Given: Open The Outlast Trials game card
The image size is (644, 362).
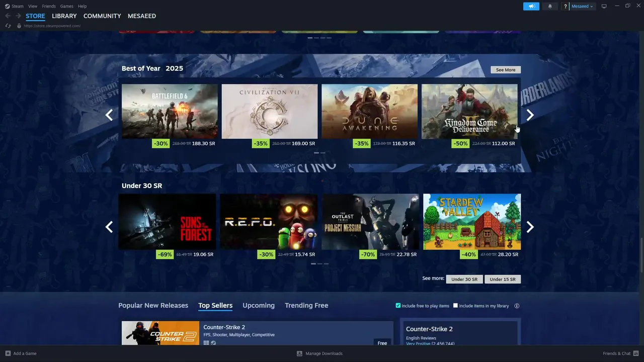Looking at the screenshot, I should click(x=370, y=222).
